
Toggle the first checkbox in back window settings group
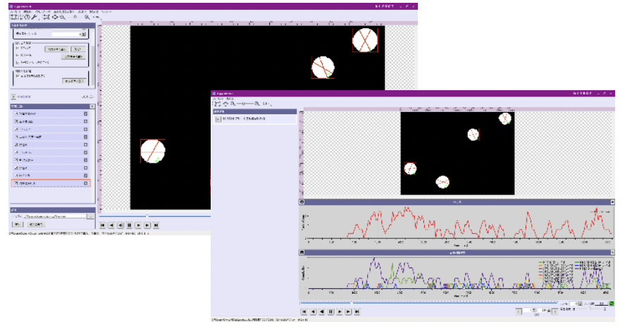[17, 48]
